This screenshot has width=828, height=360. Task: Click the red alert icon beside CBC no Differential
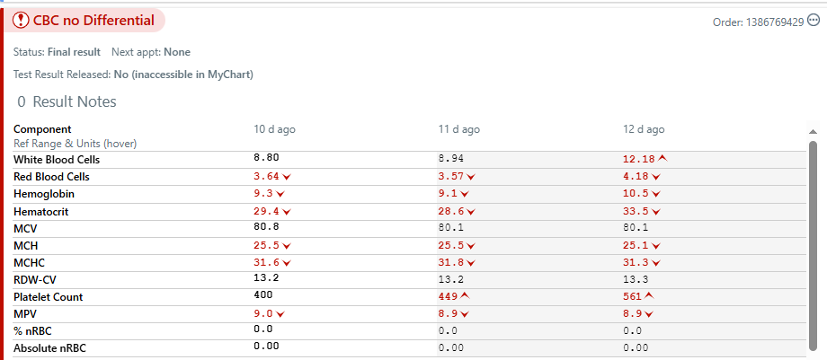click(21, 21)
